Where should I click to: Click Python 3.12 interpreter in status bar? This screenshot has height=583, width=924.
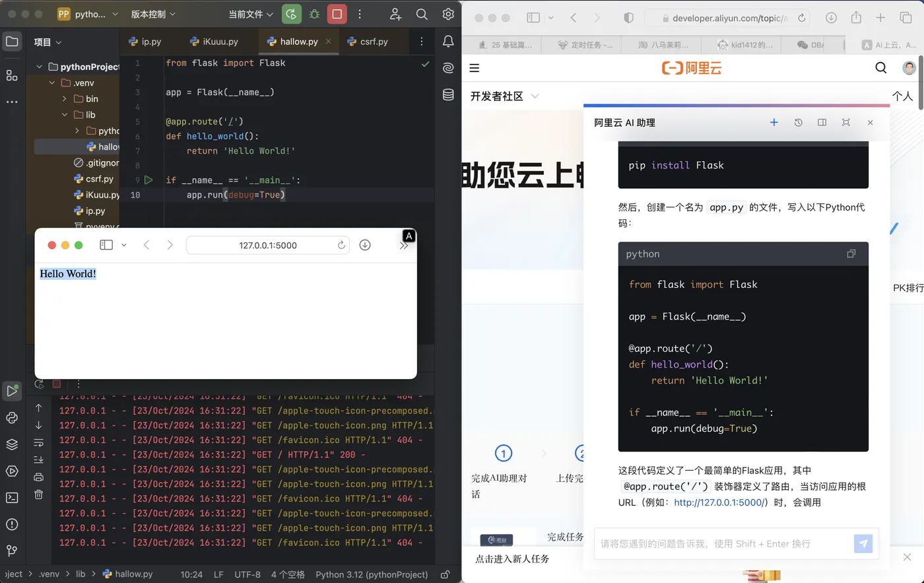[372, 574]
